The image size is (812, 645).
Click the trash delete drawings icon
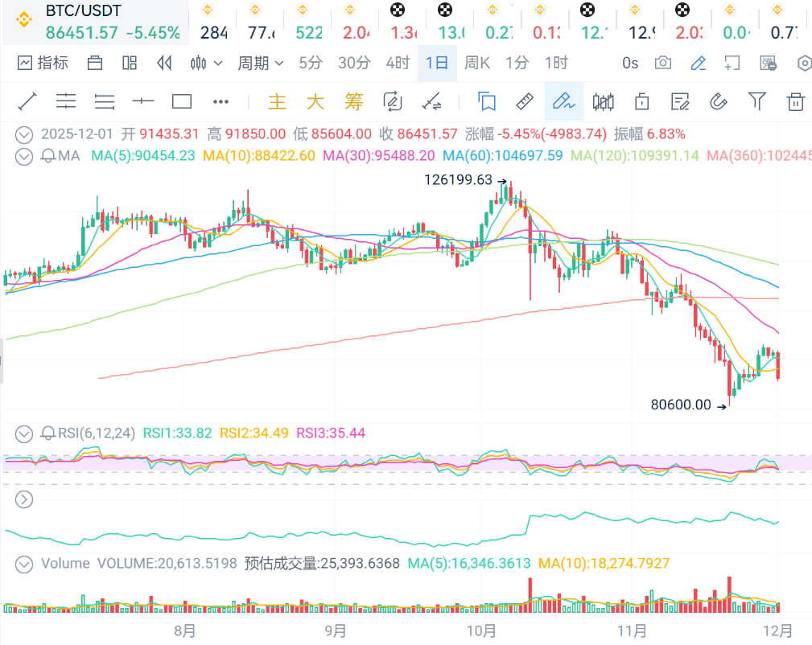pos(795,101)
